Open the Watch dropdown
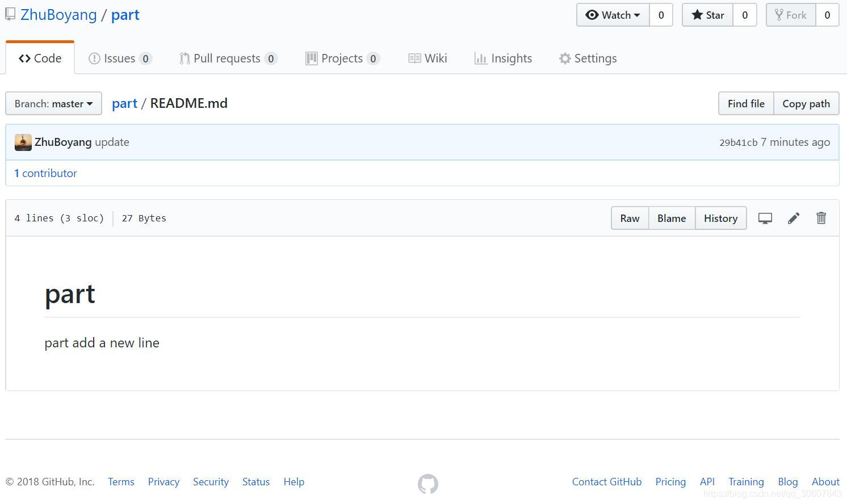The image size is (847, 504). [x=613, y=15]
